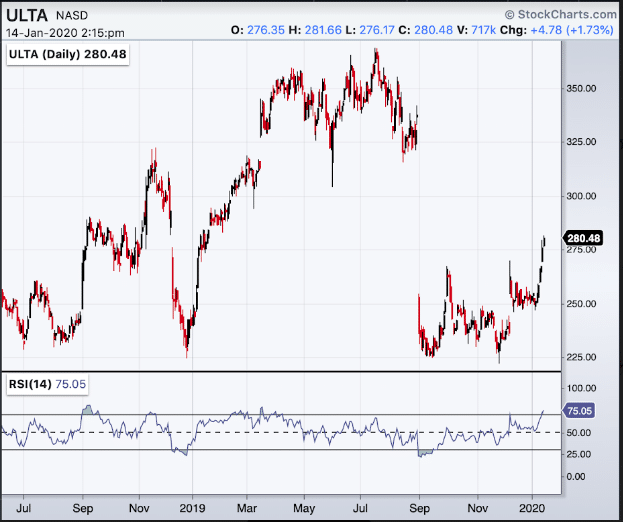Click the 225.00 price axis label
This screenshot has height=522, width=623.
[x=581, y=357]
